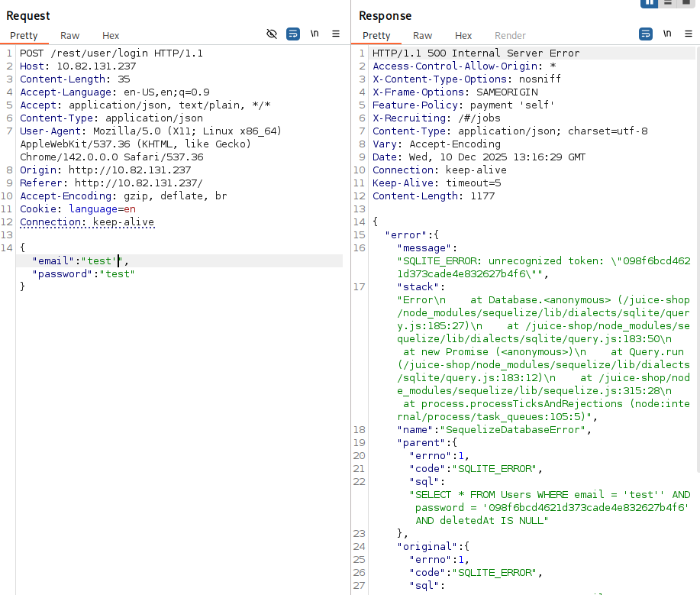Select the Access-Control-Allow-Origin response header

click(464, 66)
